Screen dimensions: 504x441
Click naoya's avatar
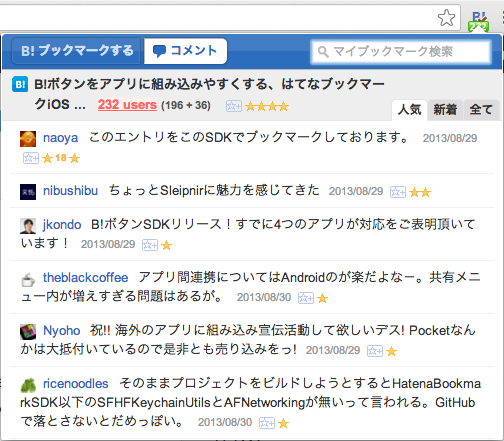point(28,139)
